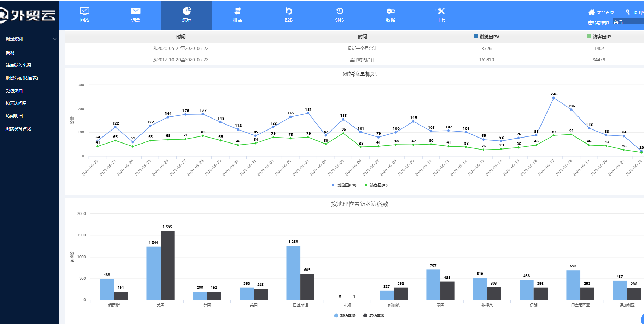Collapse the 流量统计 sidebar section chevron

pyautogui.click(x=55, y=39)
